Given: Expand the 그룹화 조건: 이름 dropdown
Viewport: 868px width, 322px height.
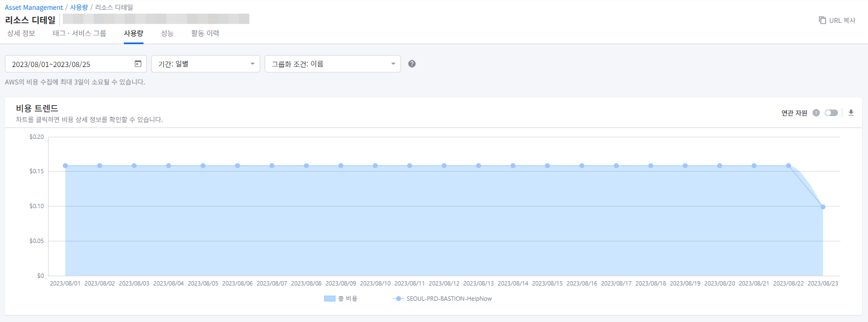Looking at the screenshot, I should [x=332, y=64].
